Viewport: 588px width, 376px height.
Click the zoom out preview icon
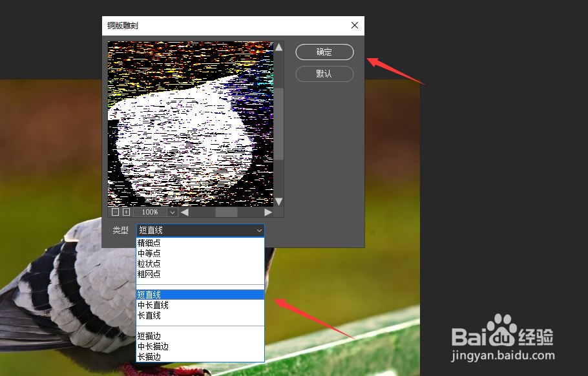116,212
